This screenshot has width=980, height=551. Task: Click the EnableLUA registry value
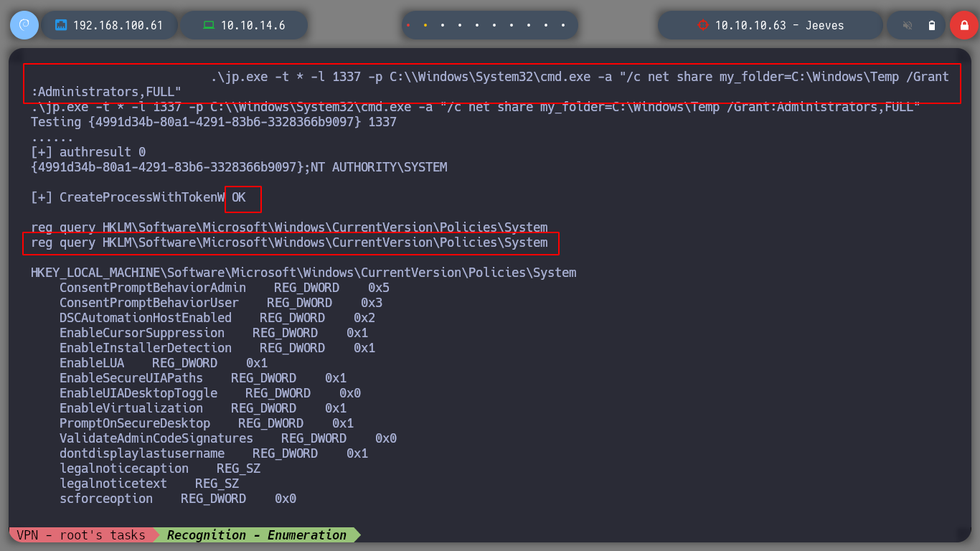click(164, 363)
